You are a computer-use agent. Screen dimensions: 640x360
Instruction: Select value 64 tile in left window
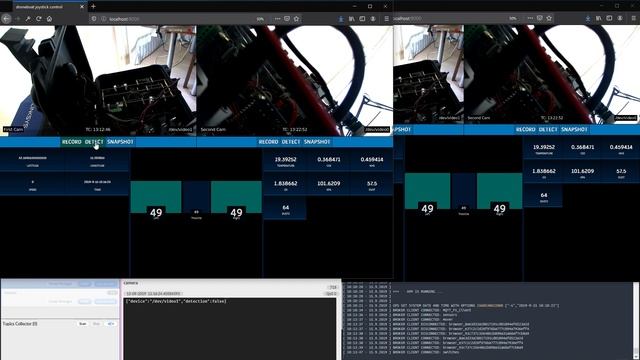pos(285,208)
